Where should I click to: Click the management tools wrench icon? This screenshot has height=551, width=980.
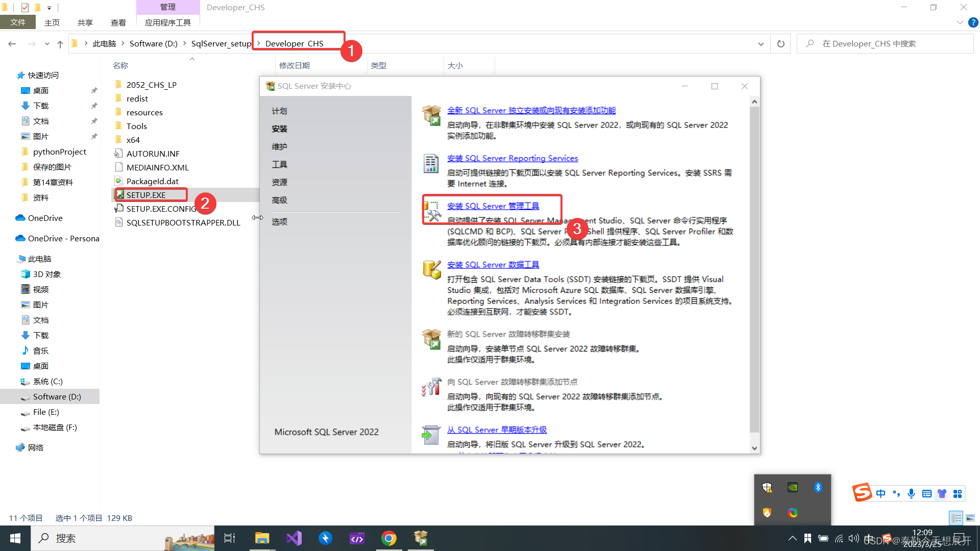(431, 211)
